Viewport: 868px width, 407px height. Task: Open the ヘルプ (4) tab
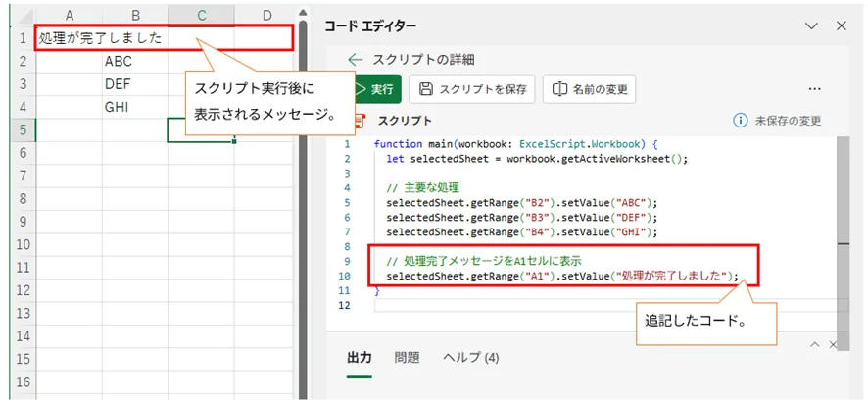(470, 358)
